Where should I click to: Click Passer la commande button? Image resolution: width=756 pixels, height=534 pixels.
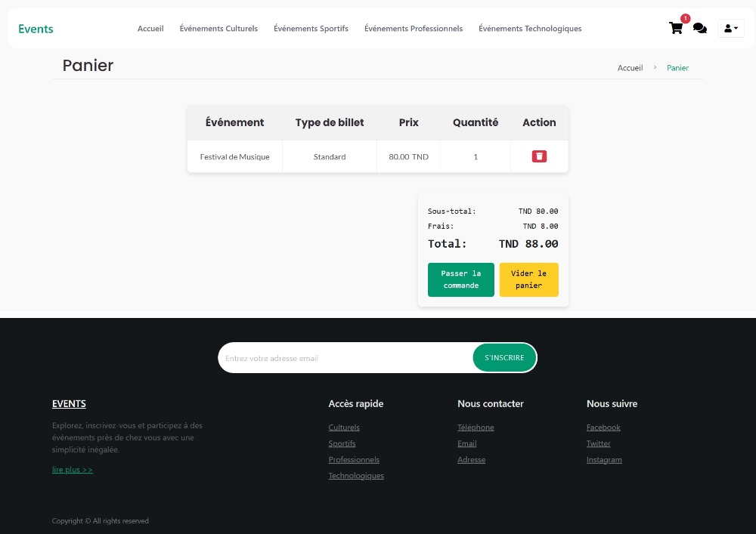pyautogui.click(x=461, y=279)
